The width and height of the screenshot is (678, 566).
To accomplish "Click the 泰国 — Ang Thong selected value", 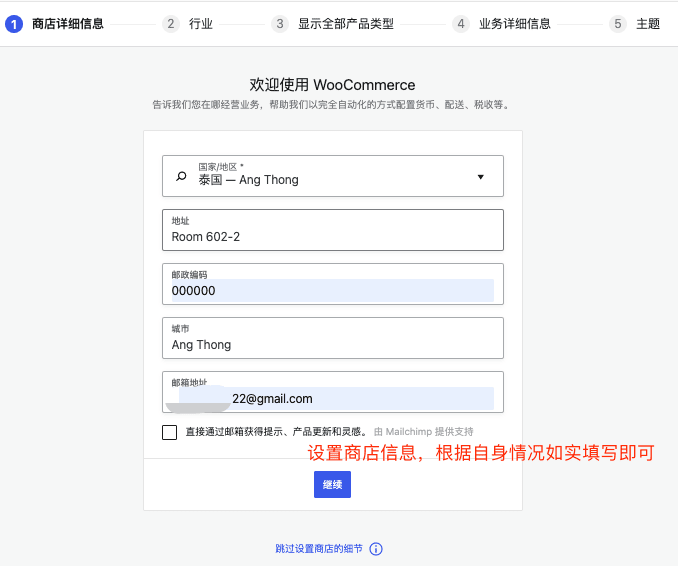I will (x=249, y=180).
